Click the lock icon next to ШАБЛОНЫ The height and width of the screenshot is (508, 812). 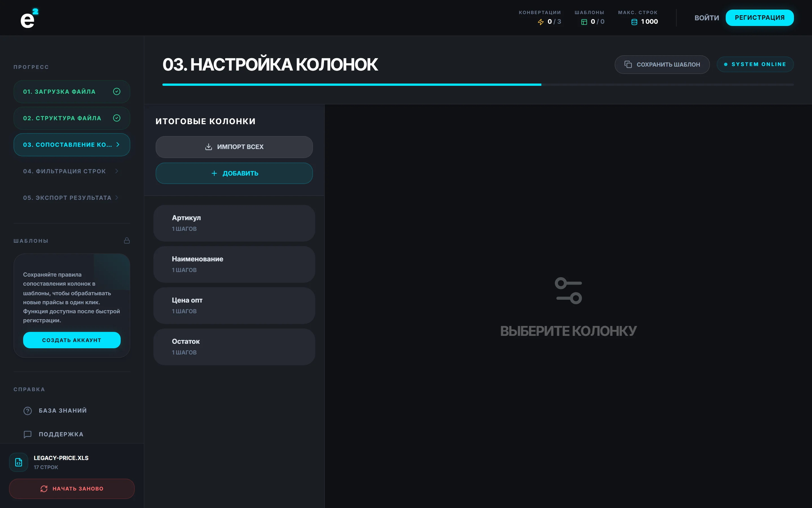pos(127,240)
